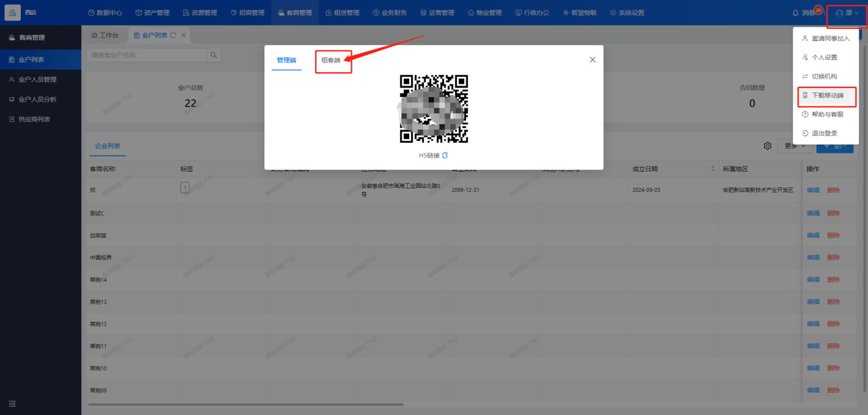Open the 智慧物联 top menu
868x415 pixels.
click(580, 13)
